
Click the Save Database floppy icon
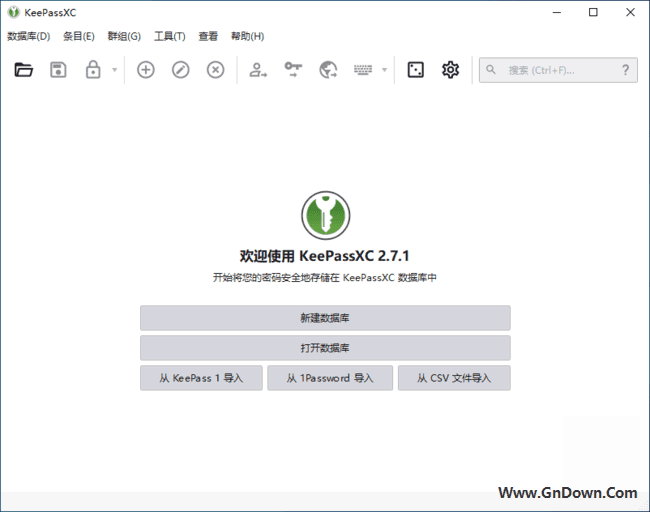[58, 70]
